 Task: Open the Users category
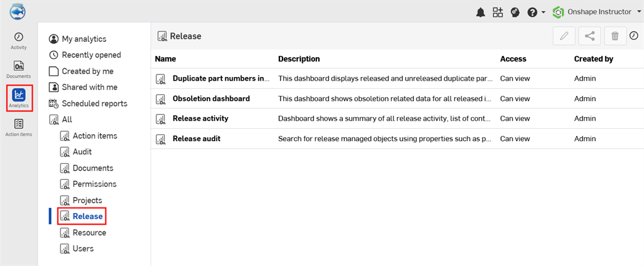(x=77, y=248)
